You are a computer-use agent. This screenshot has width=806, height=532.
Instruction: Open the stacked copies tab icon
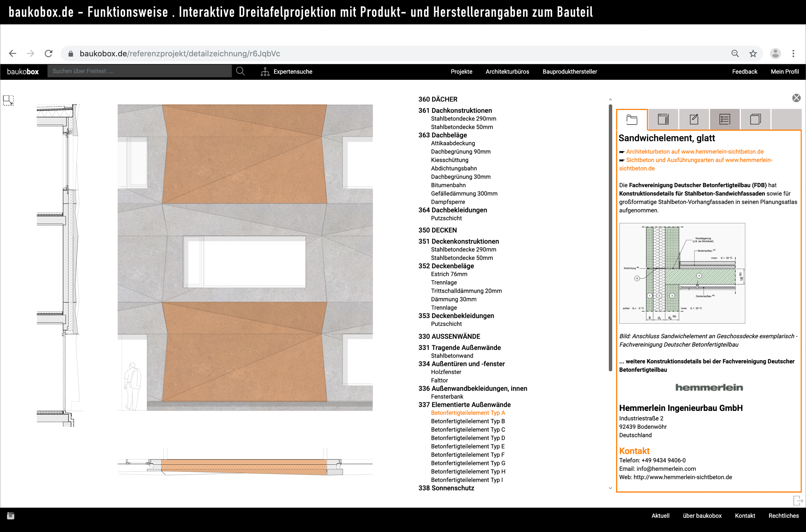tap(755, 119)
